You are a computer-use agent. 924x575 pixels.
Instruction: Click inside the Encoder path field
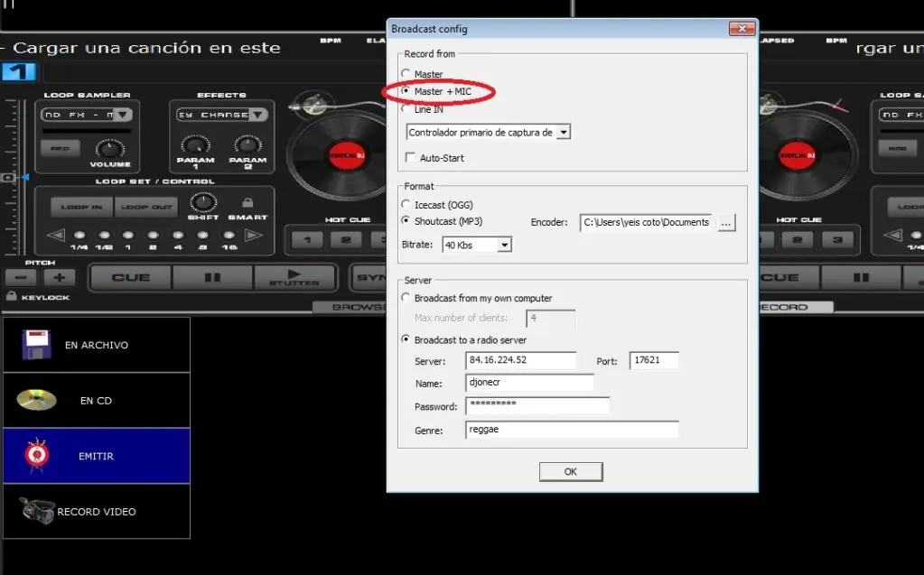646,222
